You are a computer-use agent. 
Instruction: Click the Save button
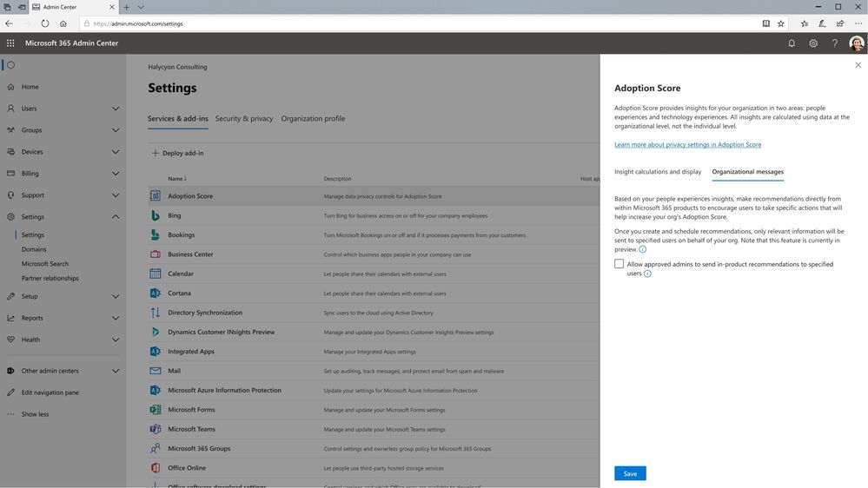[630, 473]
